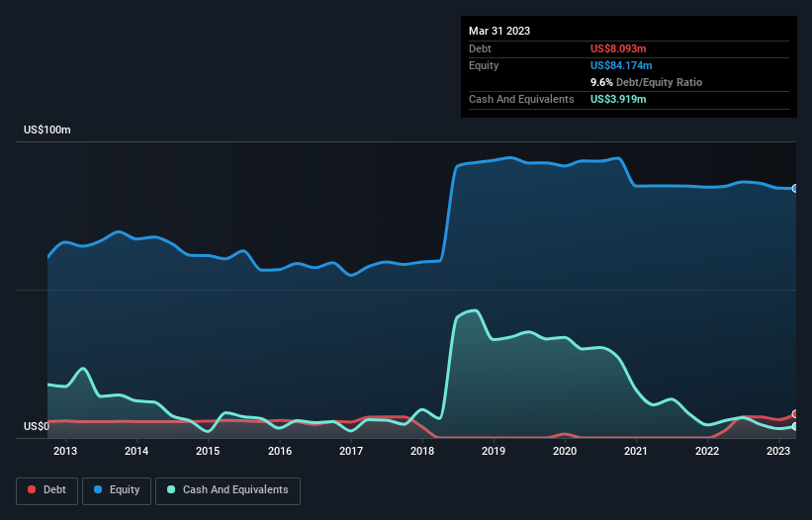Click the 2014 x-axis label

136,451
